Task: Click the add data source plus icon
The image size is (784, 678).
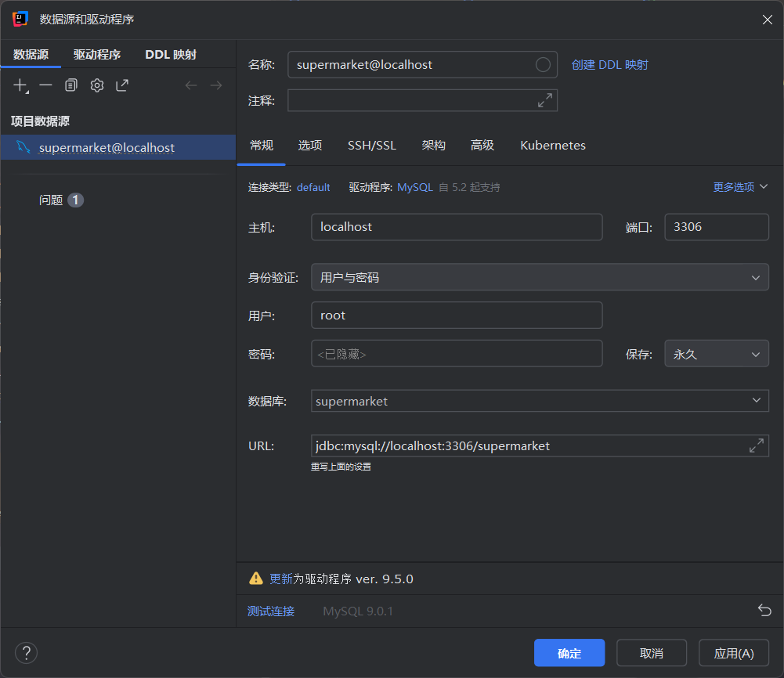Action: [x=20, y=85]
